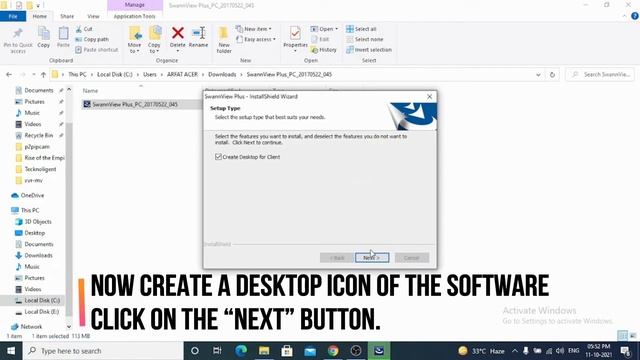The width and height of the screenshot is (640, 360).
Task: Select Network in navigation pane
Action: click(x=31, y=327)
